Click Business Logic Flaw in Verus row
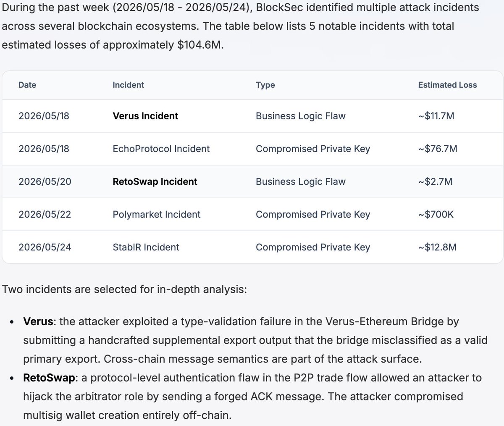The image size is (504, 426). point(301,116)
